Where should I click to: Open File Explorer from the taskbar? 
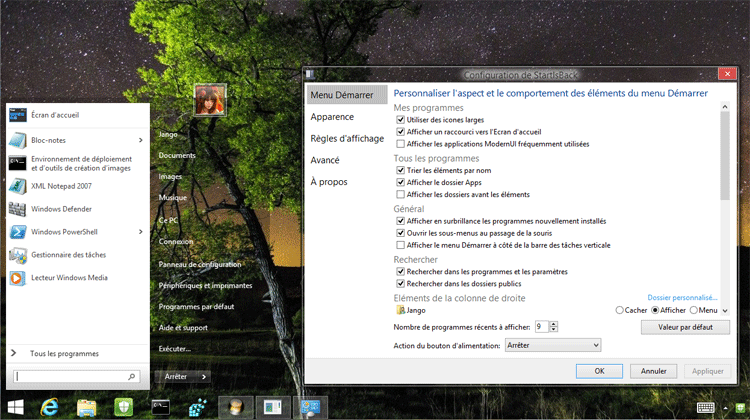pyautogui.click(x=86, y=408)
